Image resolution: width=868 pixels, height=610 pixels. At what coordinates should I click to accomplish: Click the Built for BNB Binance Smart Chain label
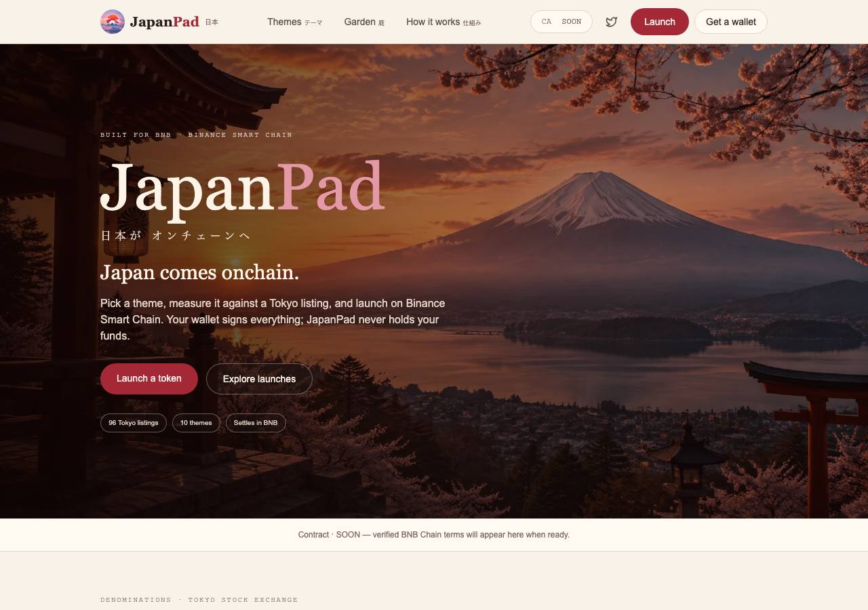point(197,135)
